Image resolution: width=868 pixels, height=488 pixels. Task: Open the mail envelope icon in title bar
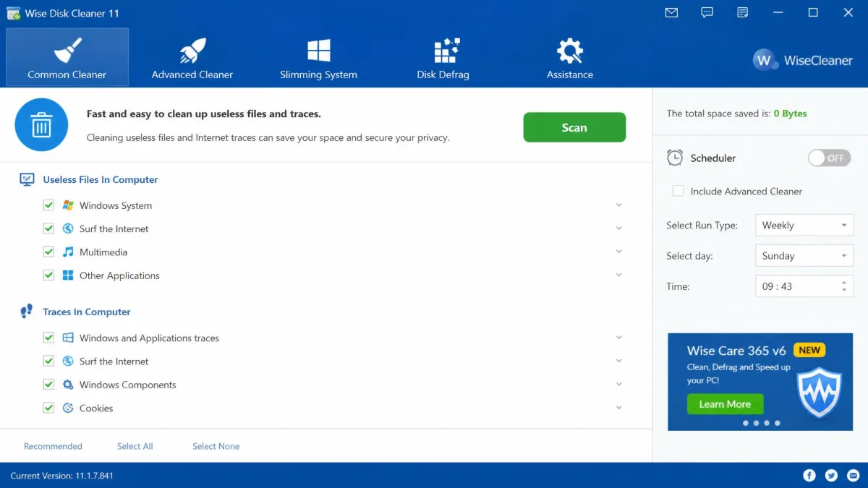[672, 13]
